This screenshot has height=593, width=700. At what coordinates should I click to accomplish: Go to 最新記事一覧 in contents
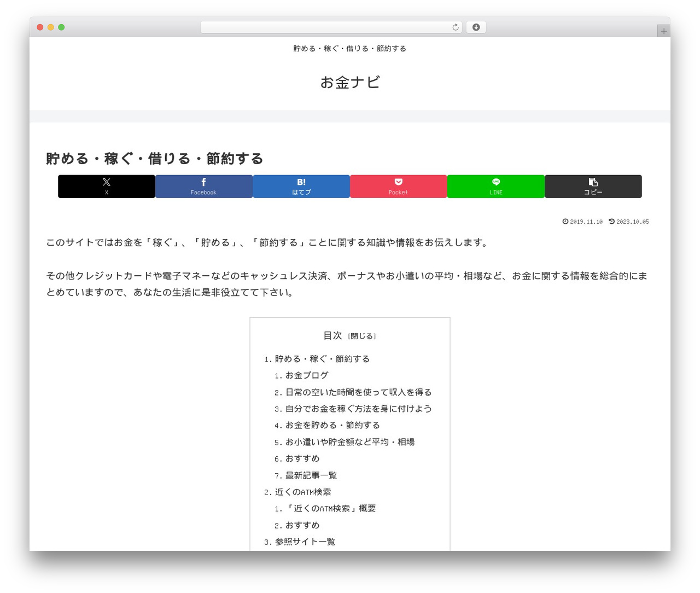(x=311, y=475)
